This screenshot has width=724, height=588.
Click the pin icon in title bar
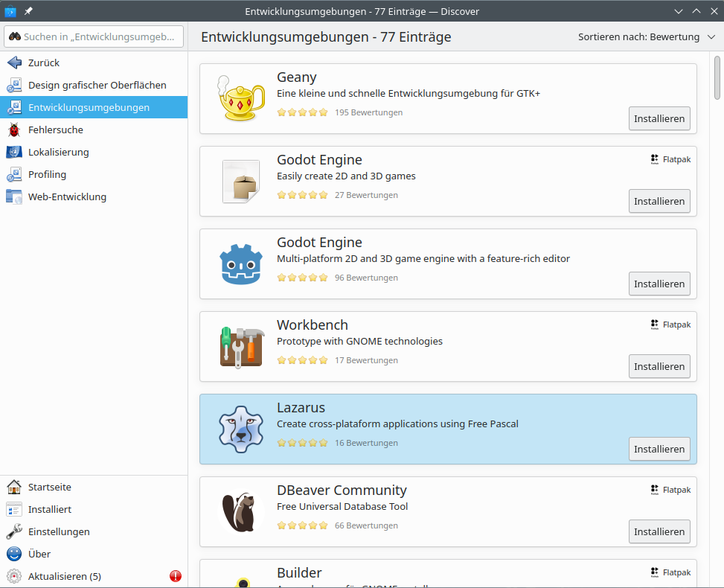[28, 11]
